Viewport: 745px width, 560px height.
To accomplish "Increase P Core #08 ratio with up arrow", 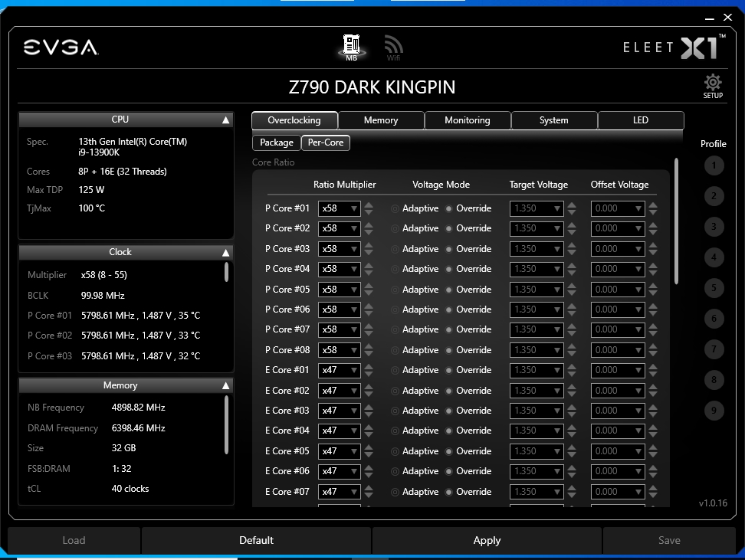I will 369,346.
